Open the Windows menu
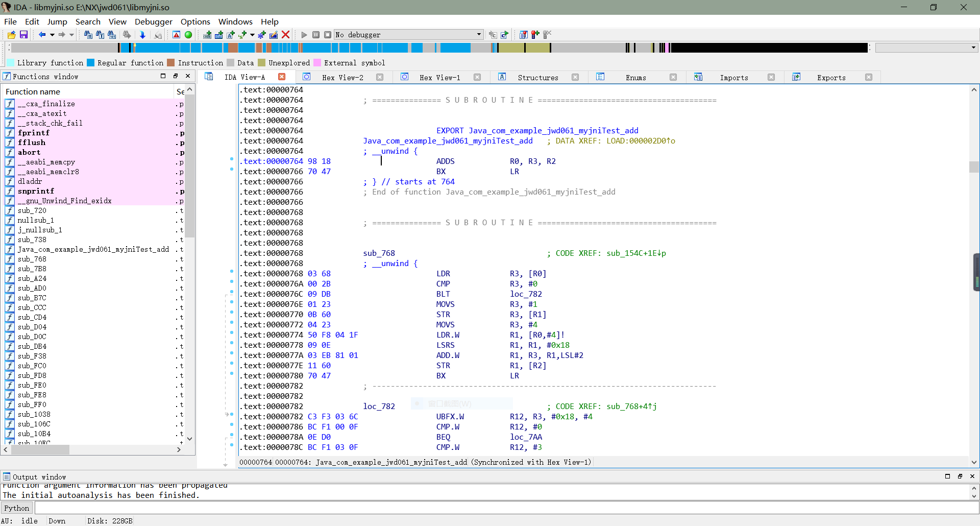The height and width of the screenshot is (526, 980). point(235,21)
